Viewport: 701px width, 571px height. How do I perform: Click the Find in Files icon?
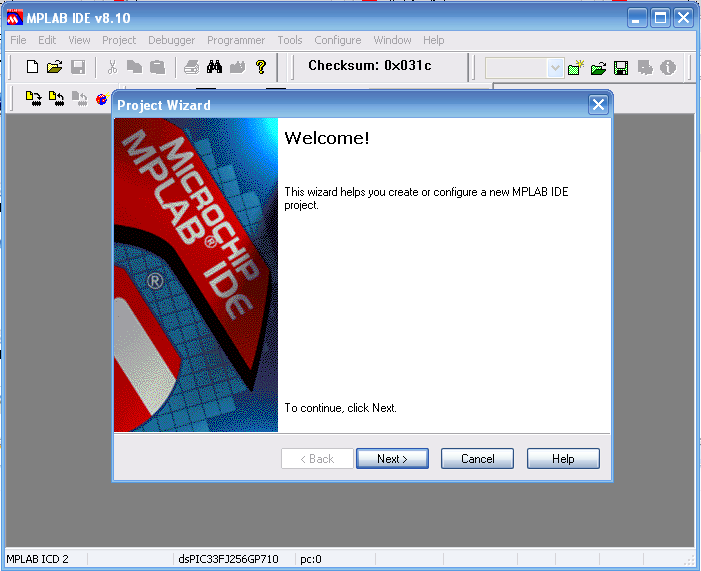[x=237, y=67]
